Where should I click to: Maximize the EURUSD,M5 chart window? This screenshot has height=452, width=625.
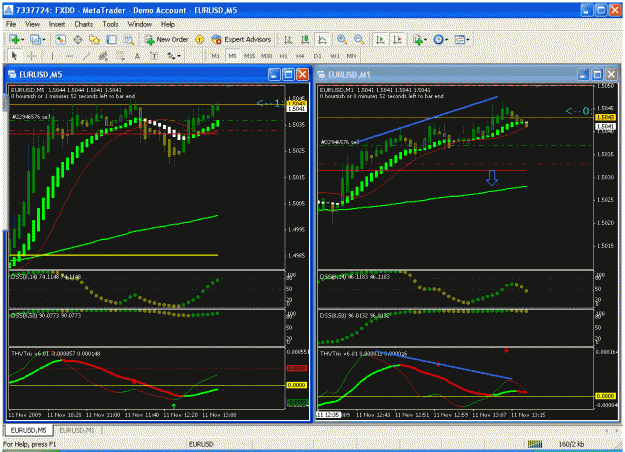pyautogui.click(x=288, y=74)
